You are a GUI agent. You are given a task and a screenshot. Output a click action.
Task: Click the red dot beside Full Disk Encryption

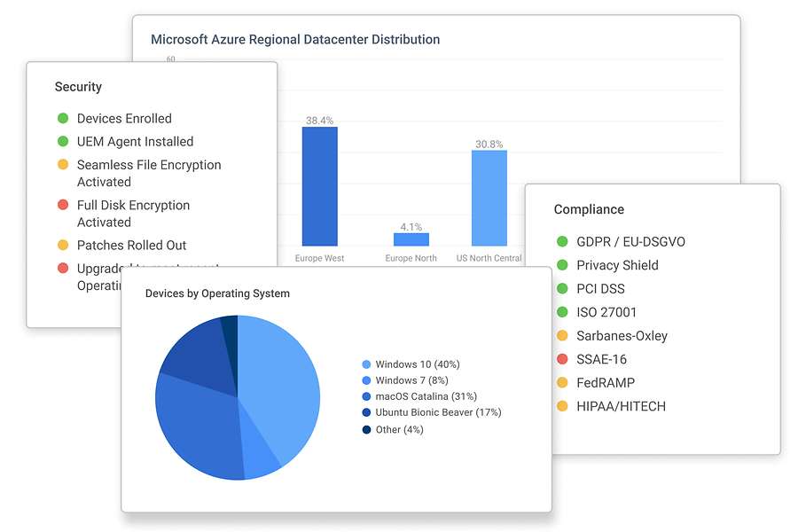63,205
